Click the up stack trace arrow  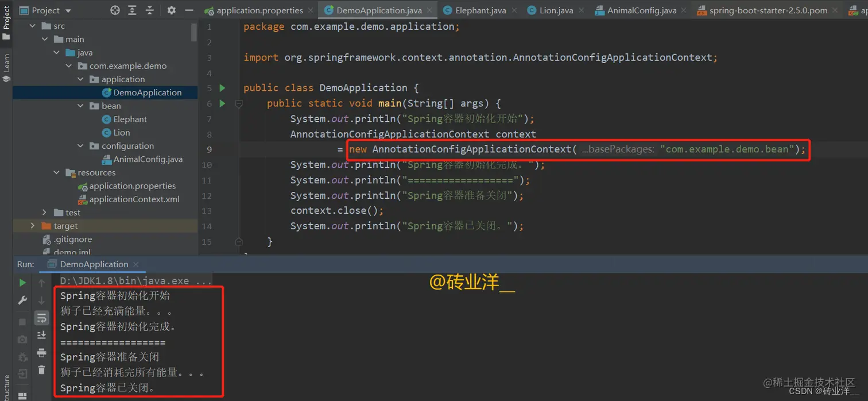click(x=41, y=283)
